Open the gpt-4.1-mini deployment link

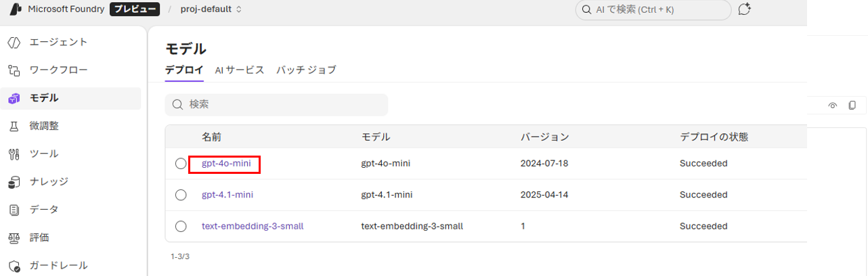[227, 195]
